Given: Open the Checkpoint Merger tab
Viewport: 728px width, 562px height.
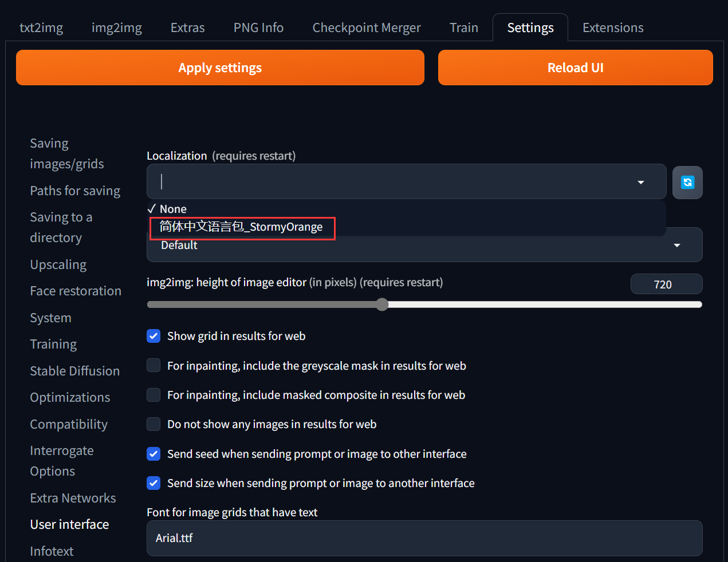Looking at the screenshot, I should pyautogui.click(x=367, y=27).
